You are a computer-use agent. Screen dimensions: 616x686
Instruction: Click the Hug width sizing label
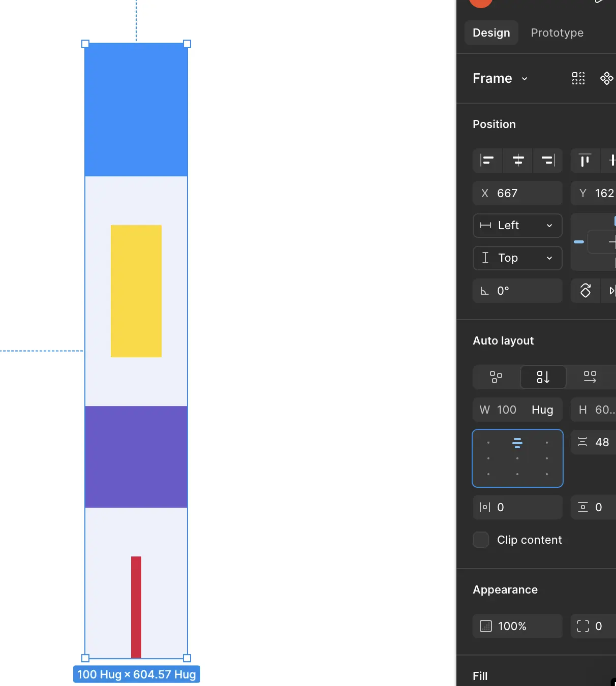pos(542,410)
